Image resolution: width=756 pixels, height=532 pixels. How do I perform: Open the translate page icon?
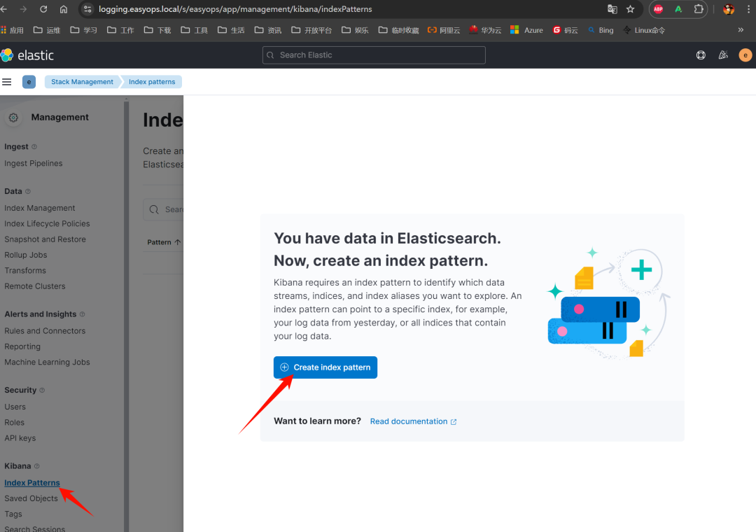pos(612,9)
